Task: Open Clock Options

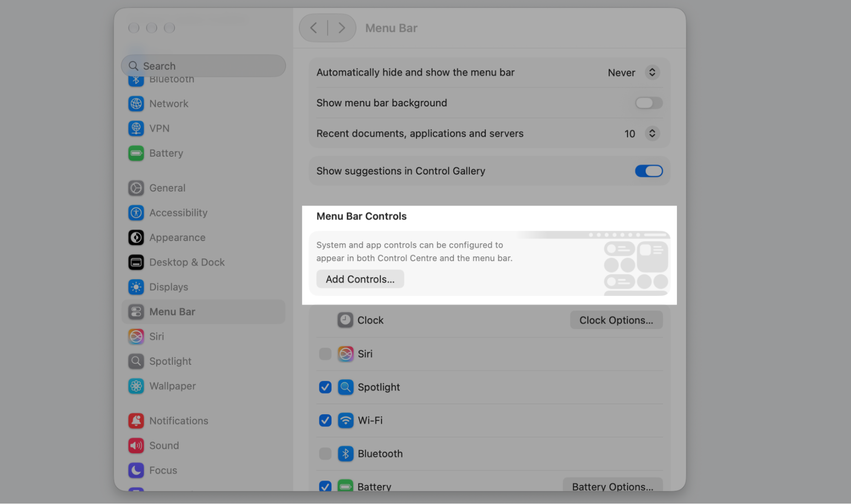Action: coord(616,320)
